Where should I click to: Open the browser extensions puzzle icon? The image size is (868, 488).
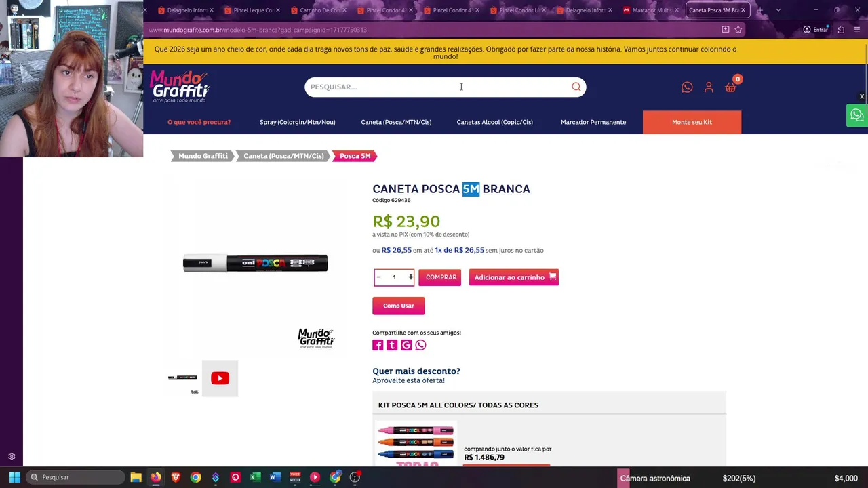841,30
